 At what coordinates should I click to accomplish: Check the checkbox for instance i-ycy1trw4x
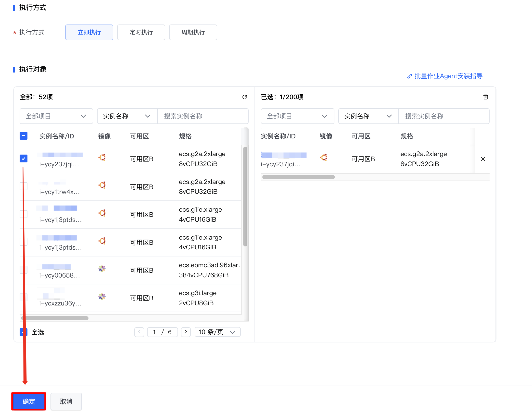point(24,186)
